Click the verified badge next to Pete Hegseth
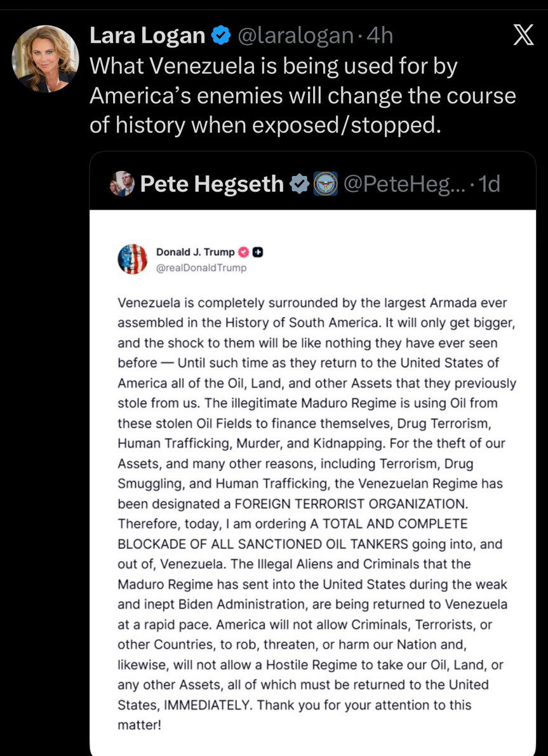This screenshot has height=756, width=548. pos(299,184)
